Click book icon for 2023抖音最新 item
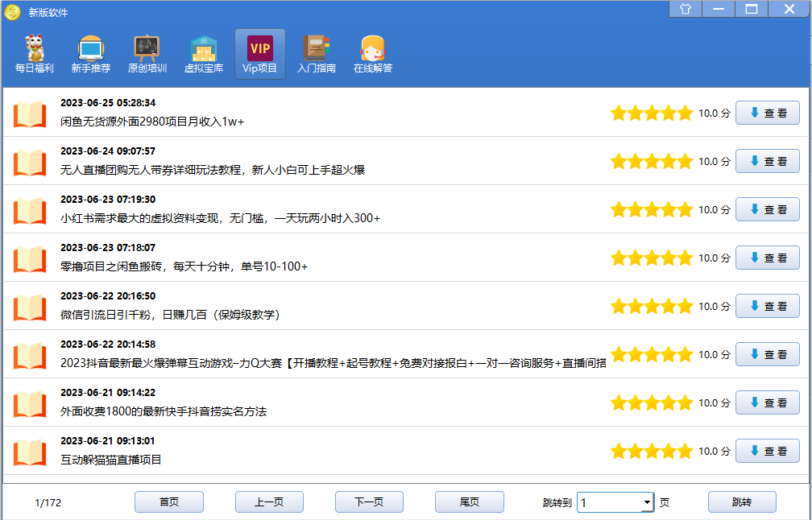The image size is (812, 520). pos(30,356)
